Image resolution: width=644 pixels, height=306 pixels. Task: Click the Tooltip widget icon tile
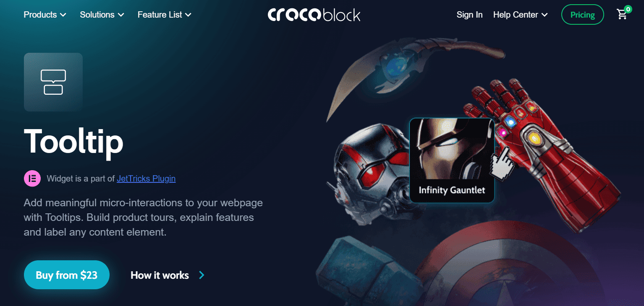tap(53, 82)
